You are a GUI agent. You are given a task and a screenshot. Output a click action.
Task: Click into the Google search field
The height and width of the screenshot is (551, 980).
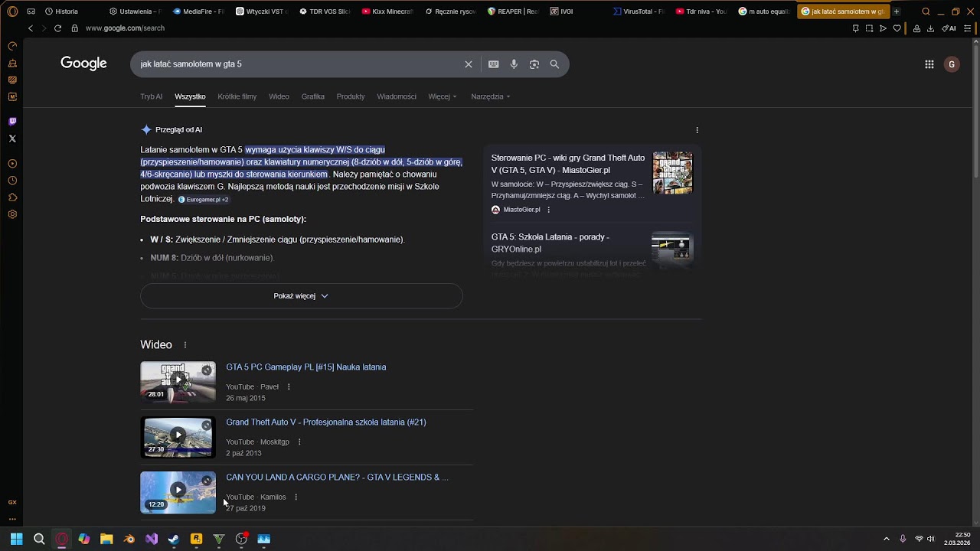coord(299,64)
